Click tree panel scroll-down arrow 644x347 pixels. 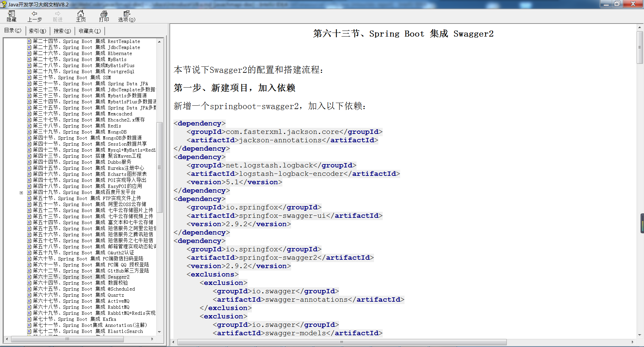[160, 332]
